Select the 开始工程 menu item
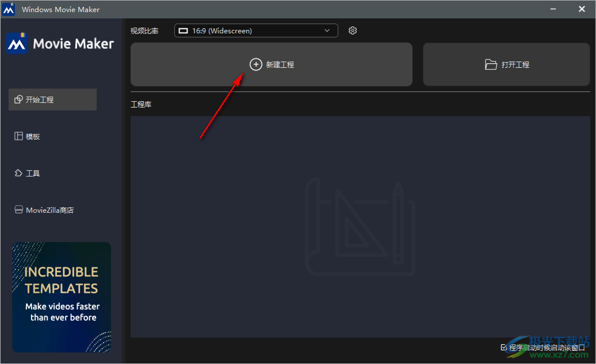 (52, 99)
